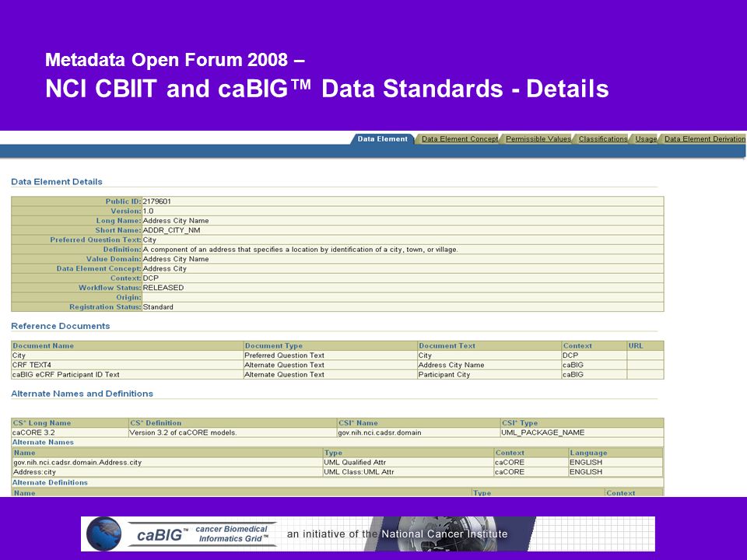Click the Context value DCP in details

[150, 278]
